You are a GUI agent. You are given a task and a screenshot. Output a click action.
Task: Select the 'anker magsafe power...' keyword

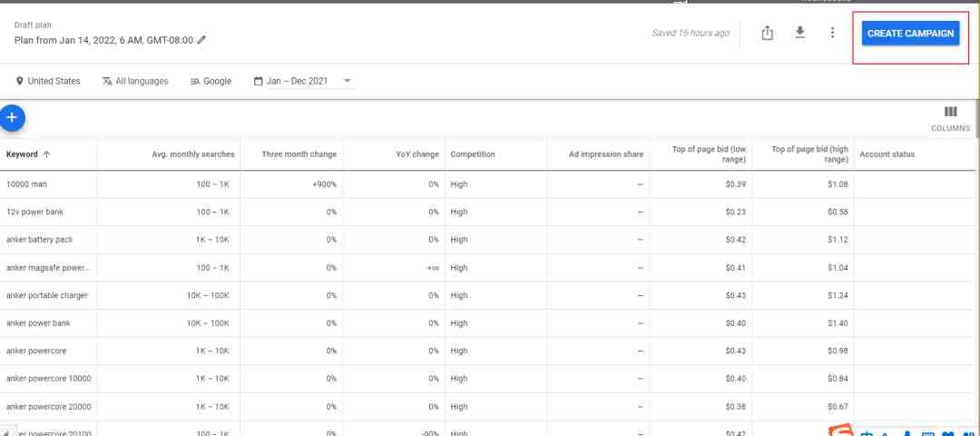[47, 268]
